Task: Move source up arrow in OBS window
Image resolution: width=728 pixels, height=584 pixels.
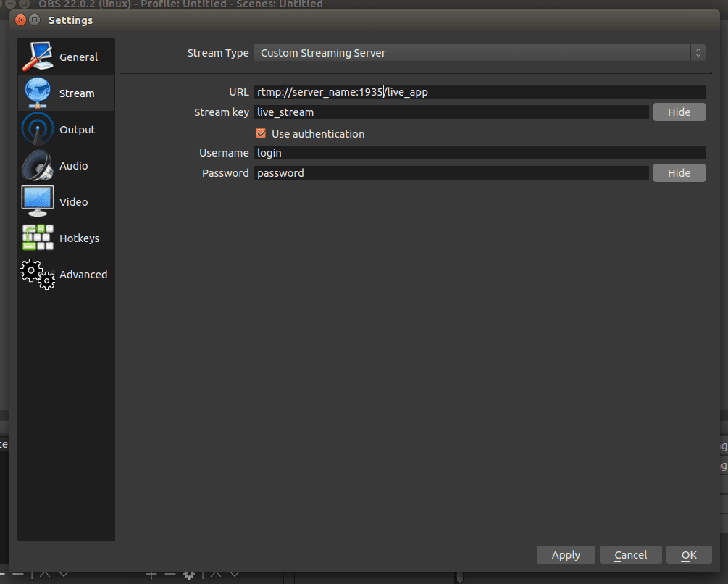Action: coord(216,575)
